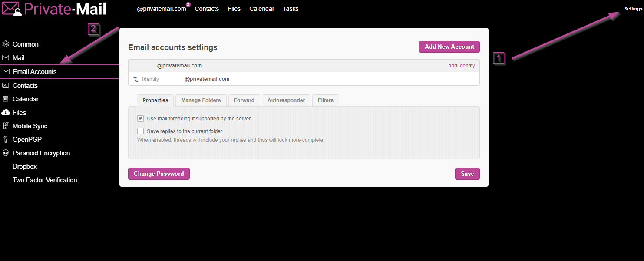Switch to the Manage Folders tab
This screenshot has height=261, width=644.
[x=201, y=100]
